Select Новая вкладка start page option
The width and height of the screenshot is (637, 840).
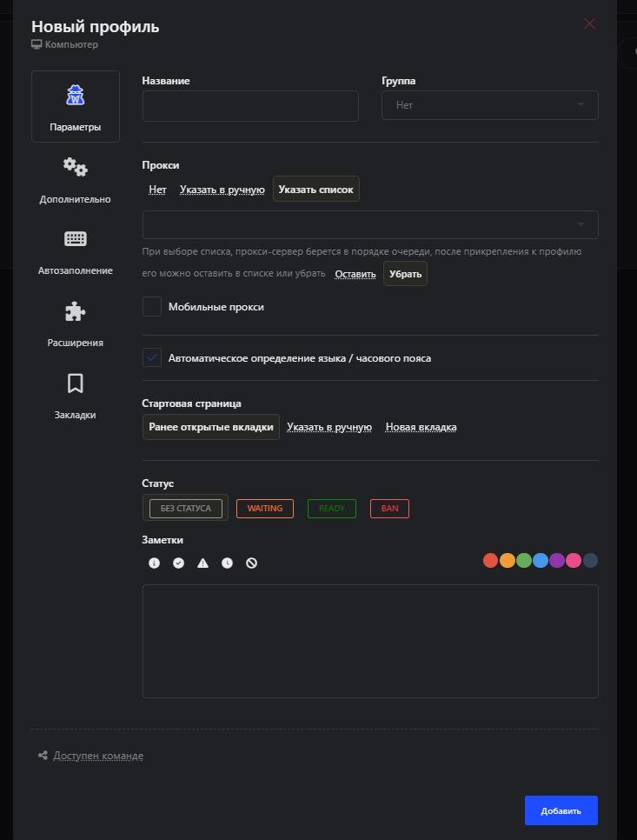(421, 427)
